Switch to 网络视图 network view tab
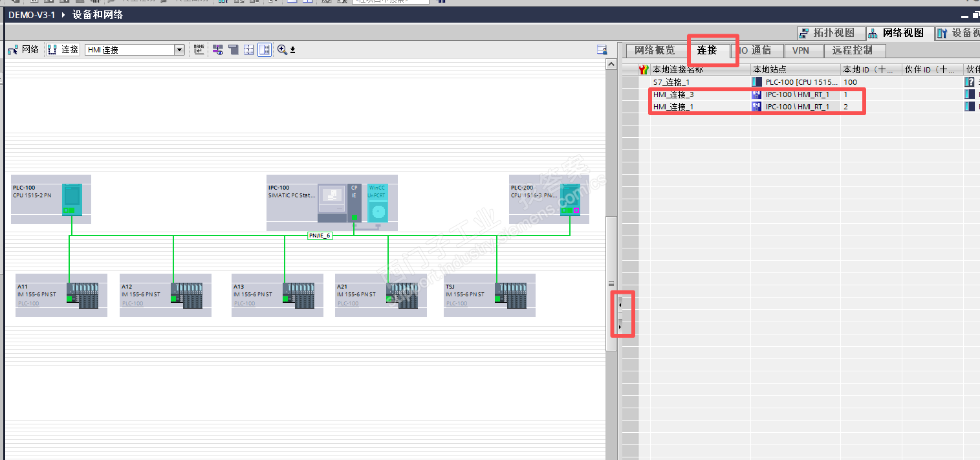The image size is (980, 460). click(899, 32)
